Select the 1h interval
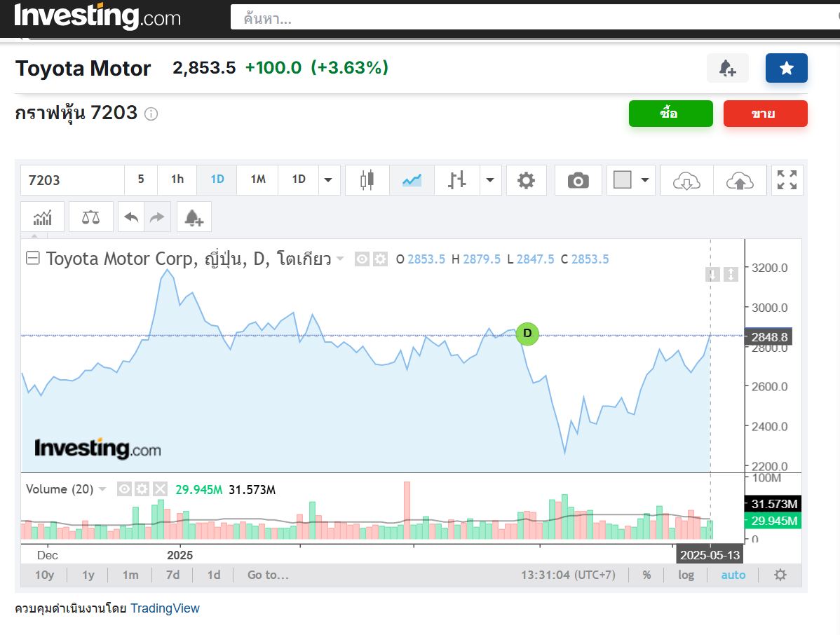The width and height of the screenshot is (840, 635). tap(177, 179)
